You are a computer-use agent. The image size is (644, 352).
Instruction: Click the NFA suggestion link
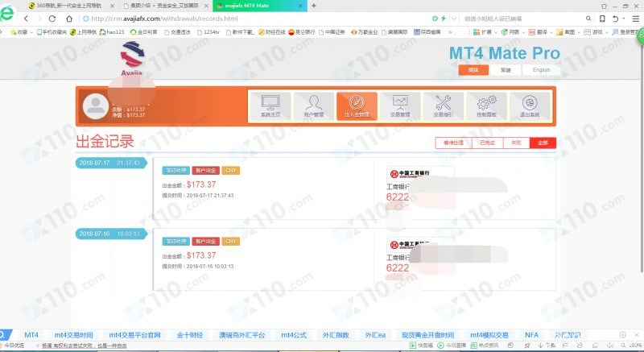(531, 335)
